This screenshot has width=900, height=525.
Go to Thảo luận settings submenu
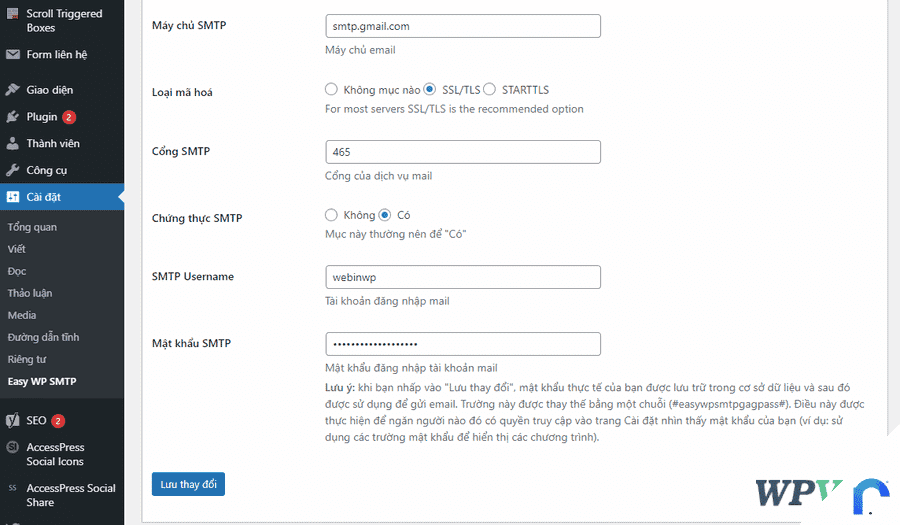coord(30,293)
